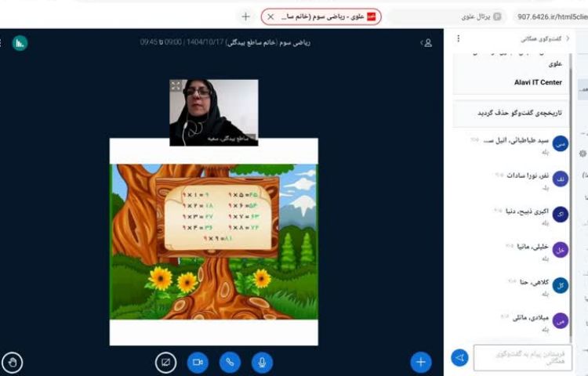Open the blue plus actions menu
This screenshot has height=376, width=588.
(x=421, y=362)
